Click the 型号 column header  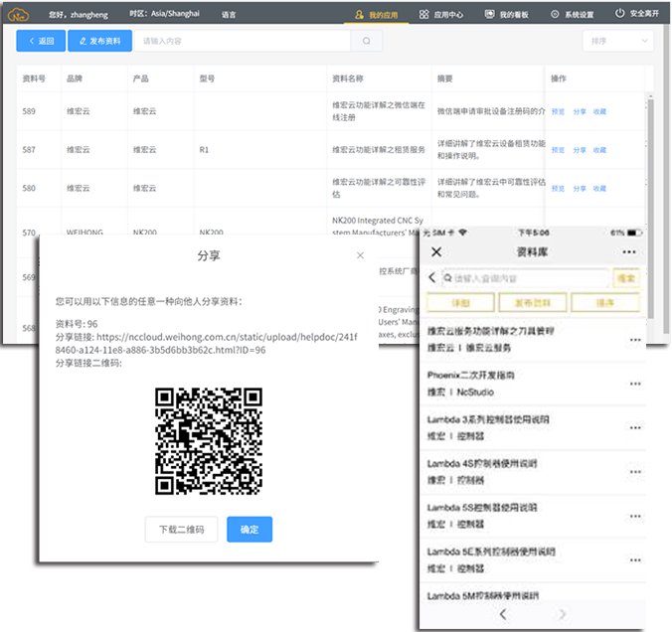click(207, 79)
